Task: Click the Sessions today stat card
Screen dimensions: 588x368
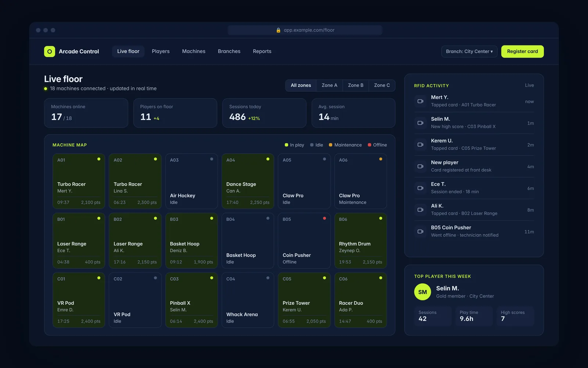Action: (x=264, y=113)
